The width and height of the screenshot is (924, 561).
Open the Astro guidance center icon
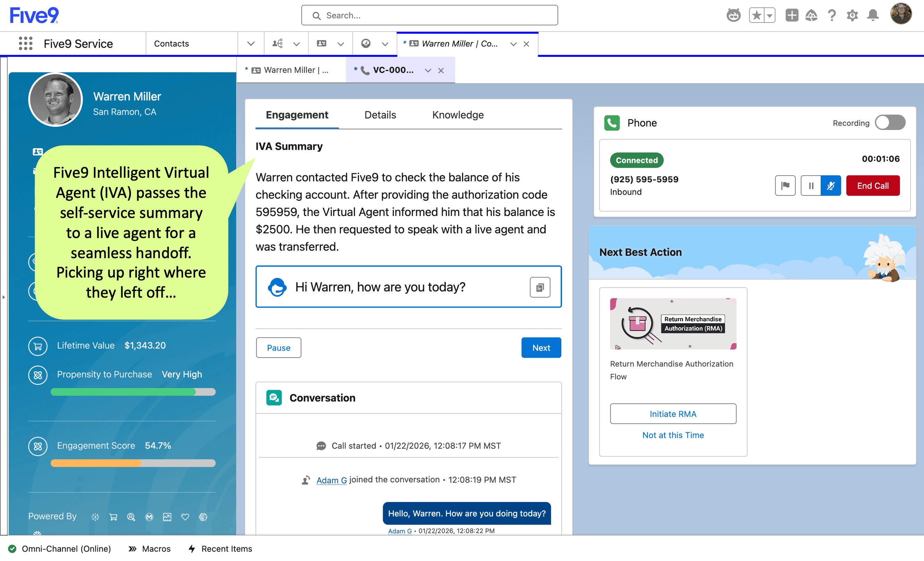point(733,15)
